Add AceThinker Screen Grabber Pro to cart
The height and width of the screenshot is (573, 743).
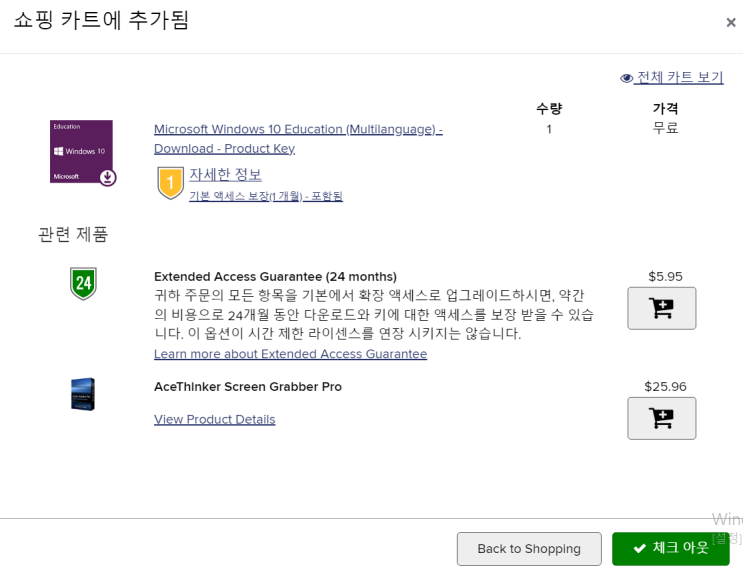click(661, 418)
